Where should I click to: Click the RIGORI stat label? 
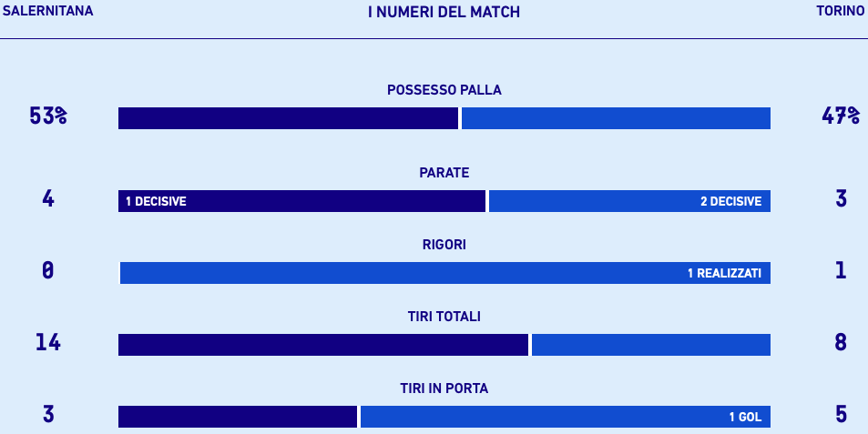444,245
